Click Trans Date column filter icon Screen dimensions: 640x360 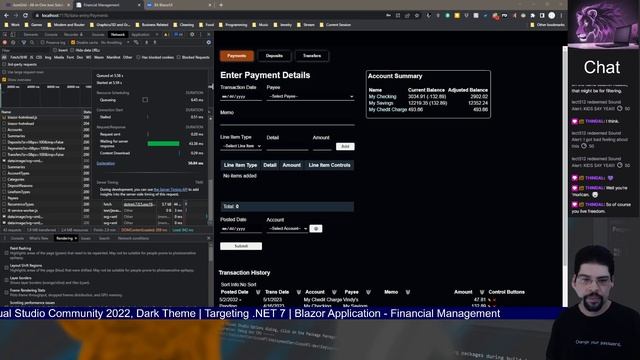[x=298, y=292]
